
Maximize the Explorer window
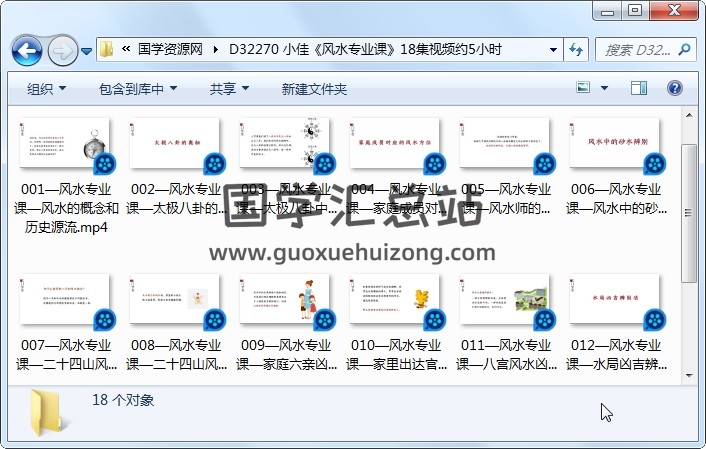click(x=635, y=11)
